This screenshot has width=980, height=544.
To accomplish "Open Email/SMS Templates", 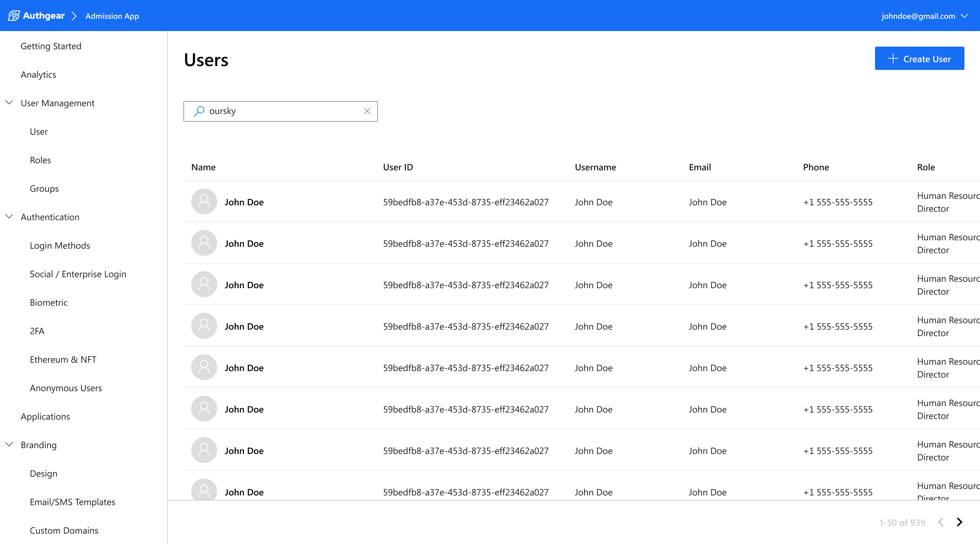I will (72, 502).
